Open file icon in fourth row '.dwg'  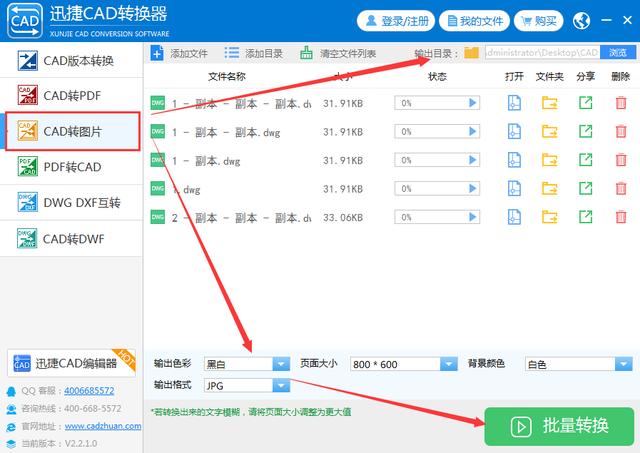514,189
